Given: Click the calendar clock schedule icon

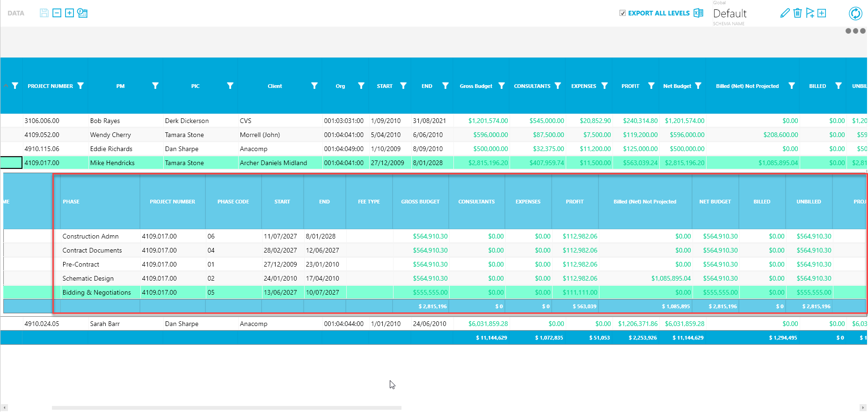Looking at the screenshot, I should [x=82, y=13].
